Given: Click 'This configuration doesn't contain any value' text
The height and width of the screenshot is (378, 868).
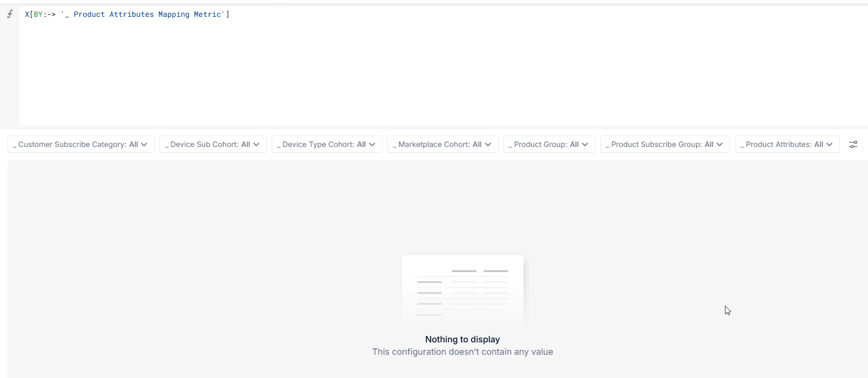Looking at the screenshot, I should tap(463, 352).
